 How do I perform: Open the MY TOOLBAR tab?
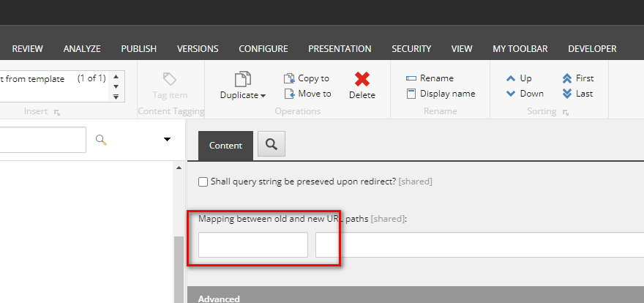pyautogui.click(x=520, y=49)
